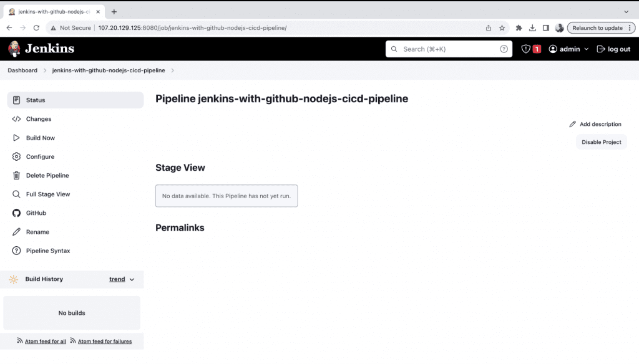This screenshot has width=639, height=364.
Task: Click the red notification badge showing 1
Action: 537,49
